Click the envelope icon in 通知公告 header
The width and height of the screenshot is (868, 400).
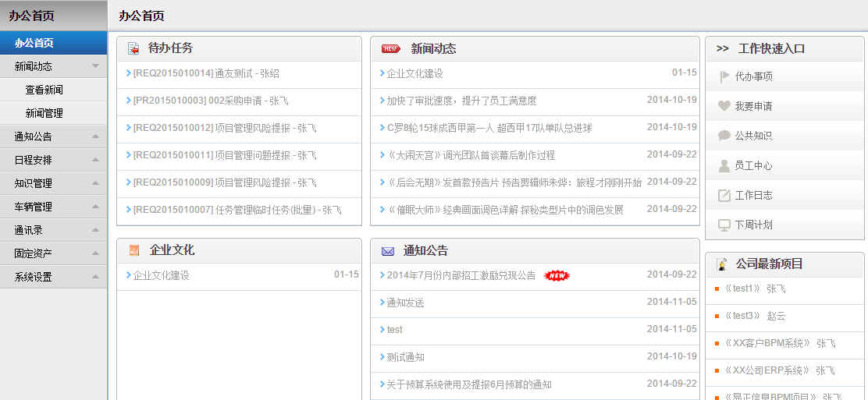387,251
